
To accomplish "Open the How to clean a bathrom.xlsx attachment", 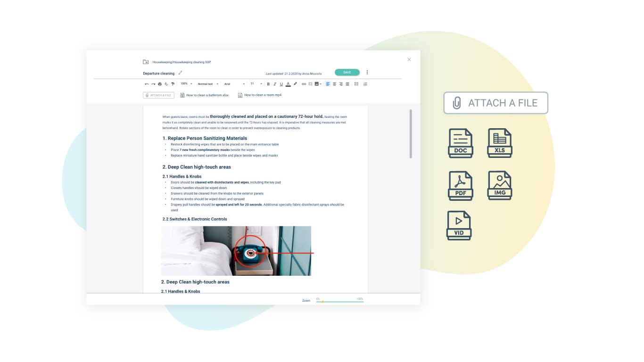I will 205,95.
